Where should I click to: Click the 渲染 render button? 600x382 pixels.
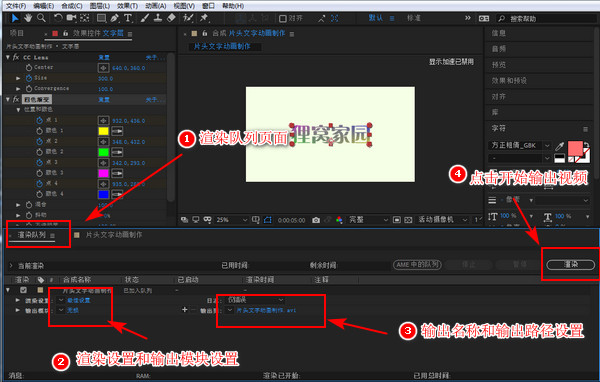[571, 264]
